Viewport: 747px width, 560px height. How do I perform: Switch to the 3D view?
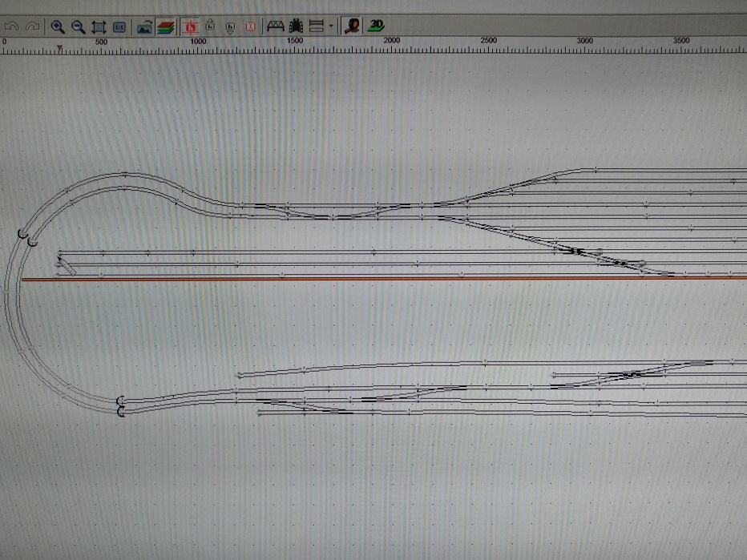pyautogui.click(x=375, y=26)
